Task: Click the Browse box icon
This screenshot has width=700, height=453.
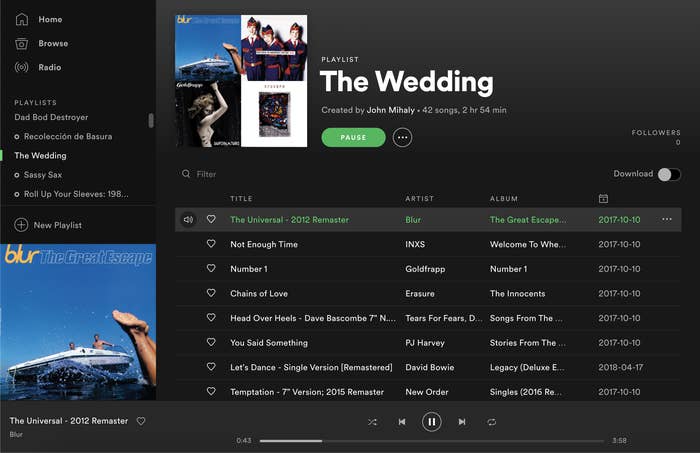Action: (x=21, y=43)
